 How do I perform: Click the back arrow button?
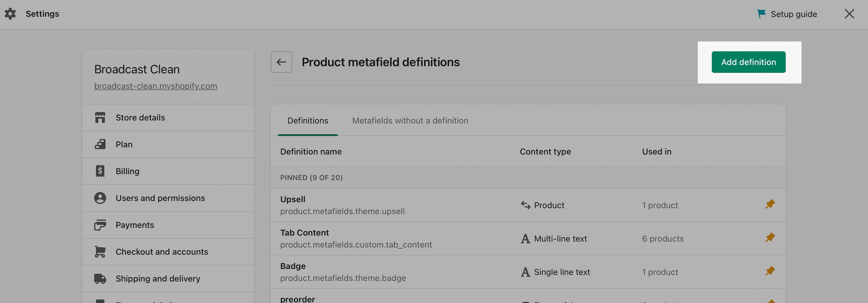click(281, 62)
